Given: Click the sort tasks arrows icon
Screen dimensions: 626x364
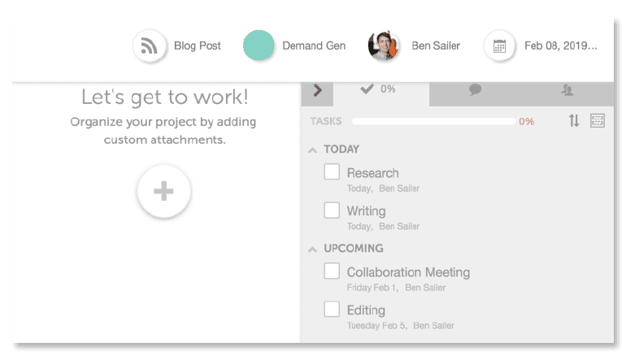Looking at the screenshot, I should (x=574, y=121).
